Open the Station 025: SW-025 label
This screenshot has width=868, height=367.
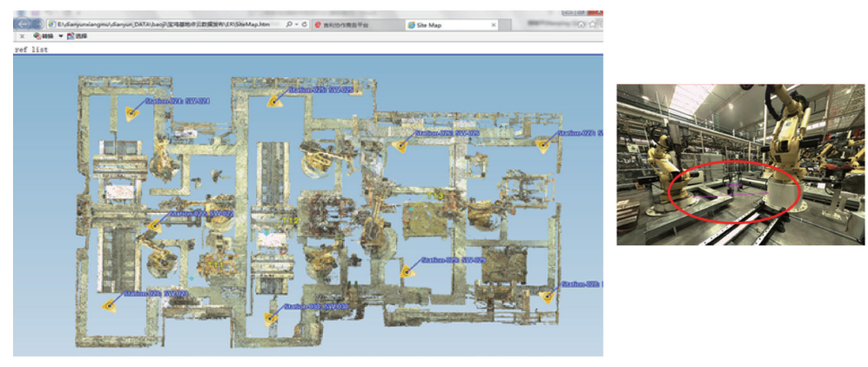pyautogui.click(x=321, y=90)
